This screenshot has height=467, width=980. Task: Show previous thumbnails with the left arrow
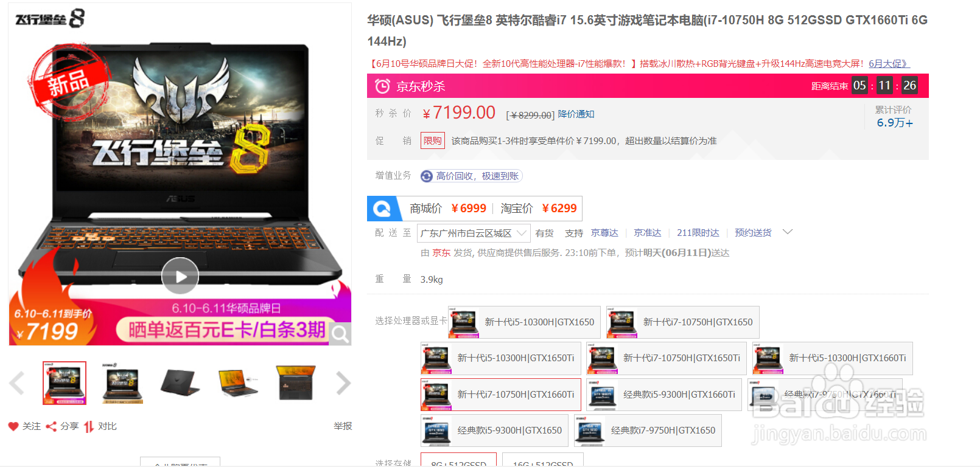click(17, 383)
